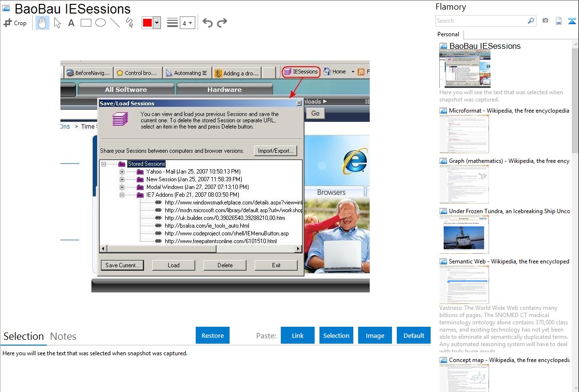
Task: Select the codeproject IEMenuButton URL
Action: 227,233
